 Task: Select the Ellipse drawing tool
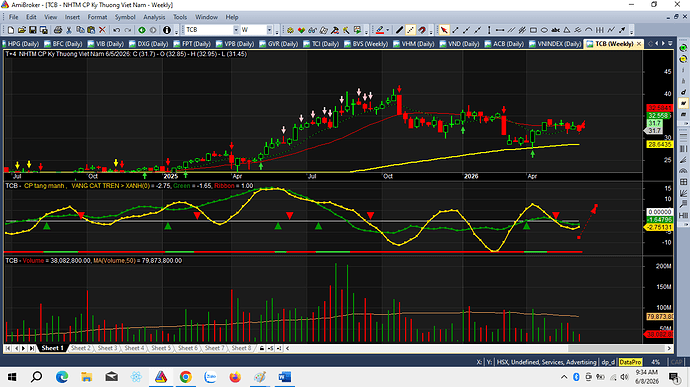pyautogui.click(x=544, y=30)
